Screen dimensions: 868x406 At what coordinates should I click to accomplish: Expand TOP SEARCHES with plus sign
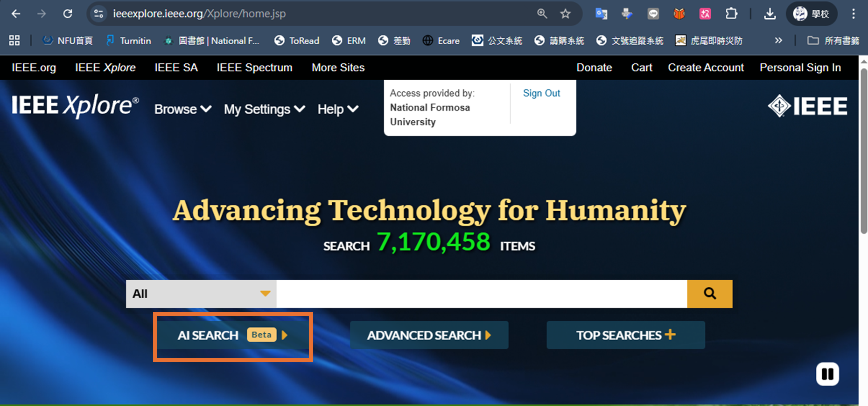(x=625, y=335)
